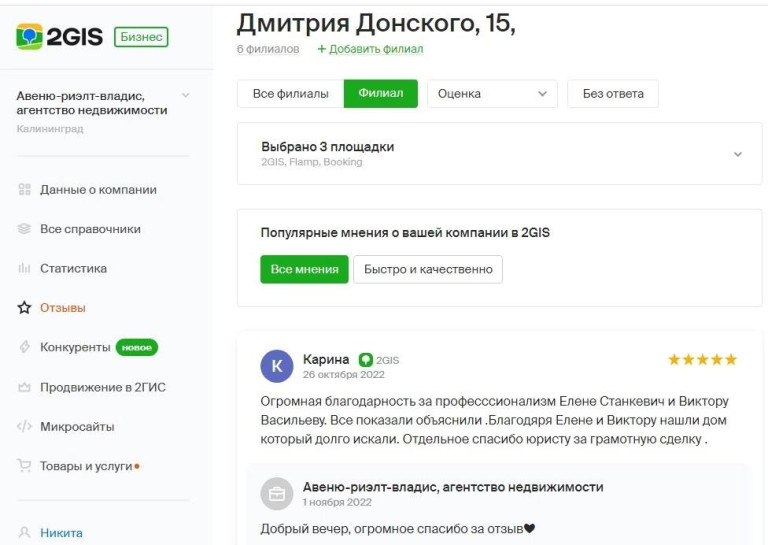Select the Быстро и качественно opinion chip

pyautogui.click(x=428, y=269)
